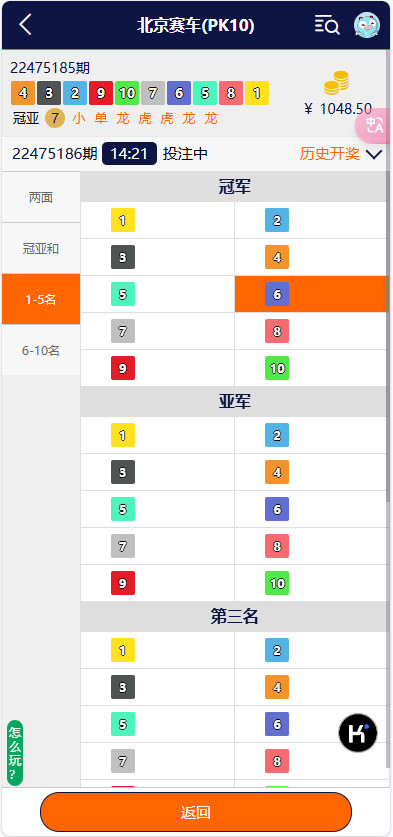393x837 pixels.
Task: Open the 6-10名 tab
Action: tap(41, 350)
